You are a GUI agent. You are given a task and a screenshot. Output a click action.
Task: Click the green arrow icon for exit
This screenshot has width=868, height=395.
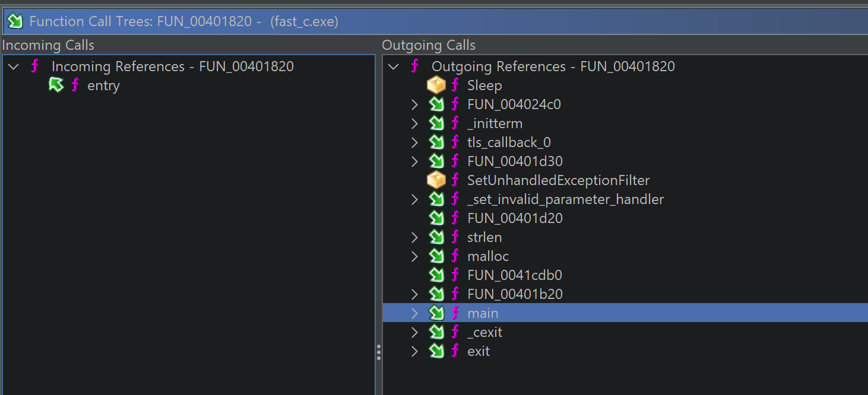click(436, 351)
